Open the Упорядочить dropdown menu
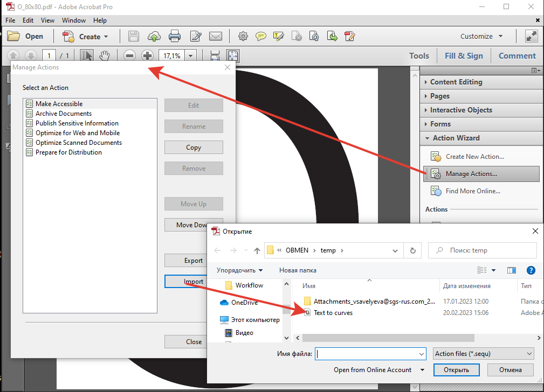This screenshot has width=544, height=392. click(240, 270)
